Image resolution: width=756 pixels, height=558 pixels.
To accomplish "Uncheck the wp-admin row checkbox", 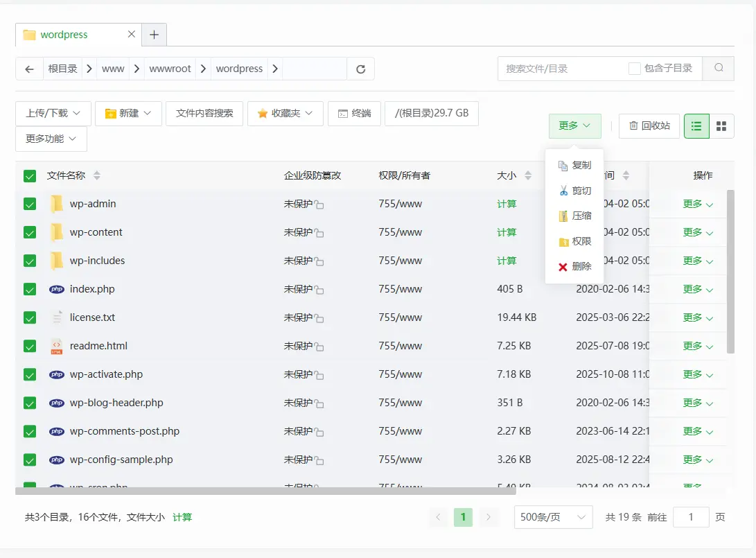I will [30, 204].
